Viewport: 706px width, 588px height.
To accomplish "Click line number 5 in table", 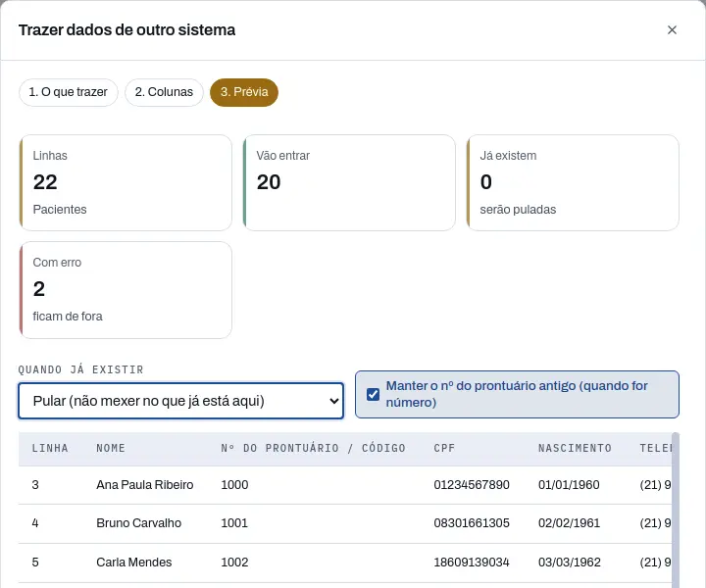I will 35,562.
